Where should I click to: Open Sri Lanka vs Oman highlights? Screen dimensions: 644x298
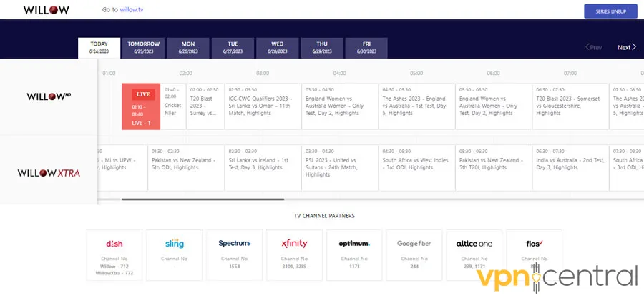263,106
